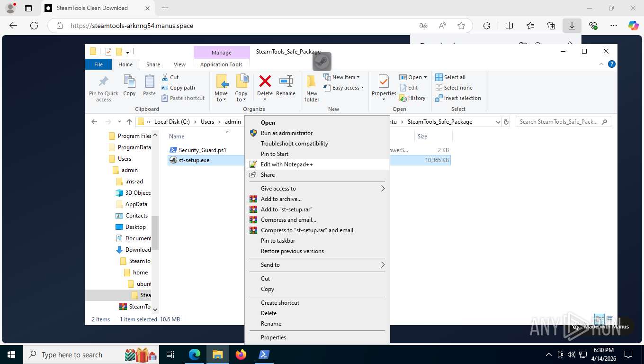Viewport: 644px width, 364px height.
Task: Click the Search SteamTools_Safe_Package field
Action: 563,122
